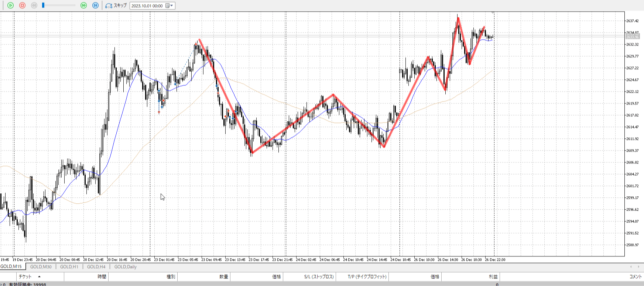Switch to the GOLD,H1 chart tab

[x=69, y=267]
